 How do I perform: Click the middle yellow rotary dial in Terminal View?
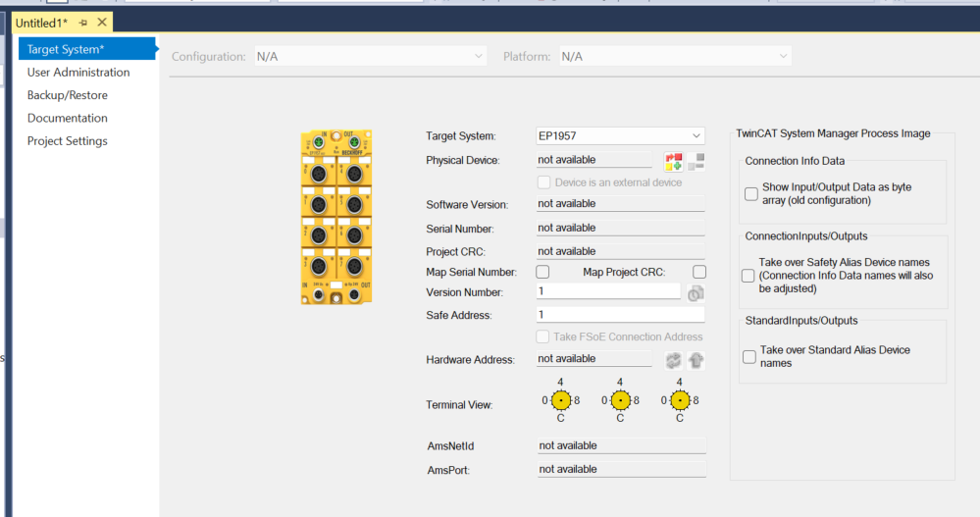[621, 400]
